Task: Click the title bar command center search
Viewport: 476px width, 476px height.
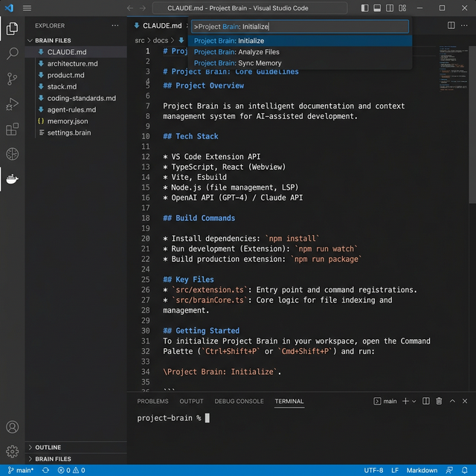Action: tap(250, 8)
